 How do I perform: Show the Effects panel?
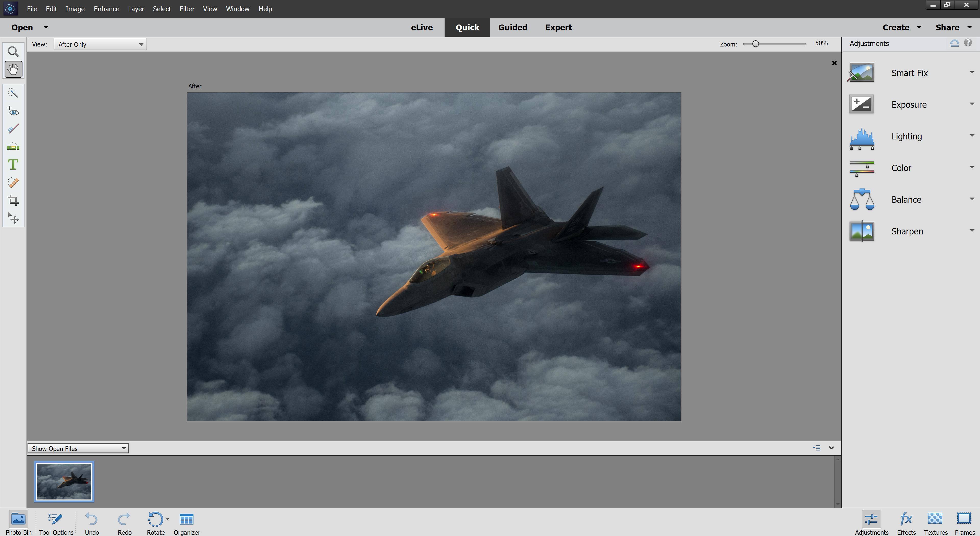point(906,523)
